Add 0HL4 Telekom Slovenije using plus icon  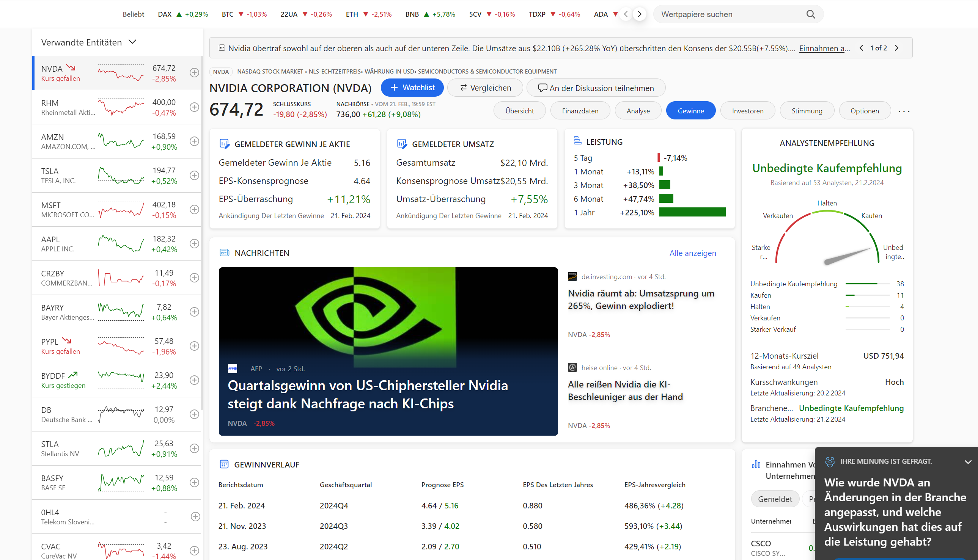(x=195, y=516)
